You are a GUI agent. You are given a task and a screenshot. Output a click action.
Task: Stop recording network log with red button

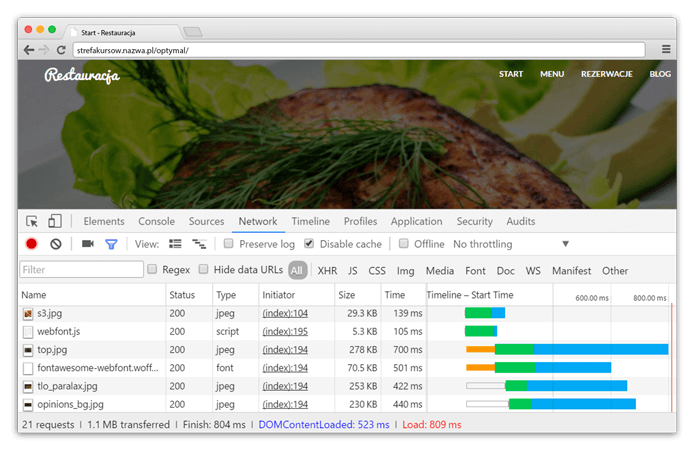tap(32, 244)
